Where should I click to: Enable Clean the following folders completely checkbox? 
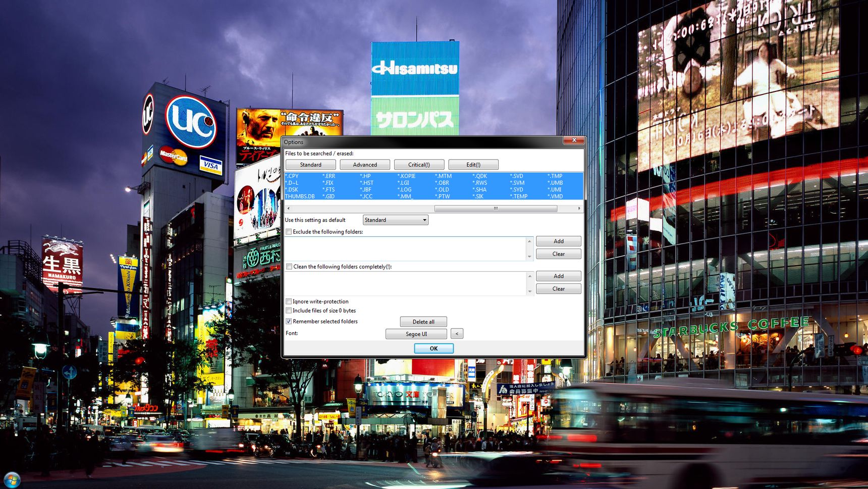pyautogui.click(x=289, y=267)
